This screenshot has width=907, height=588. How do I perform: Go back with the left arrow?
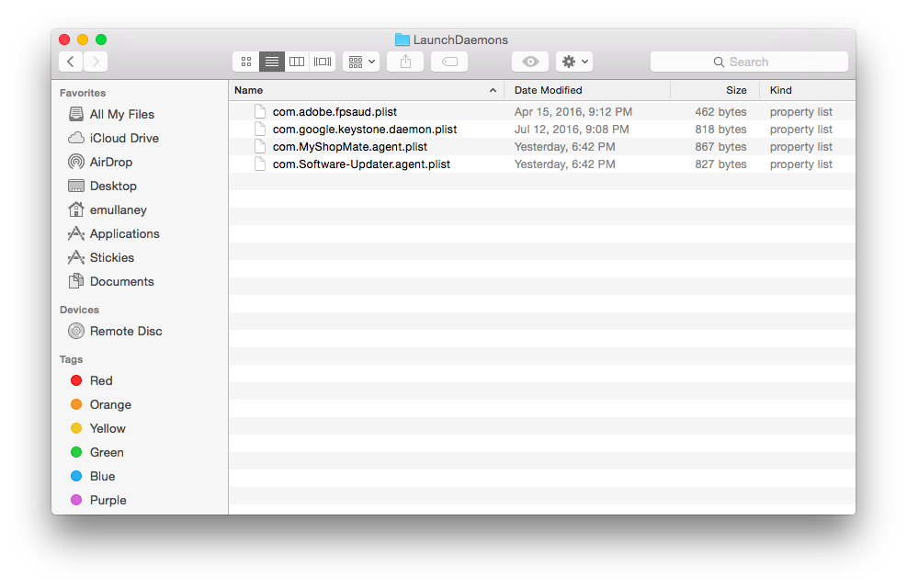[x=71, y=62]
